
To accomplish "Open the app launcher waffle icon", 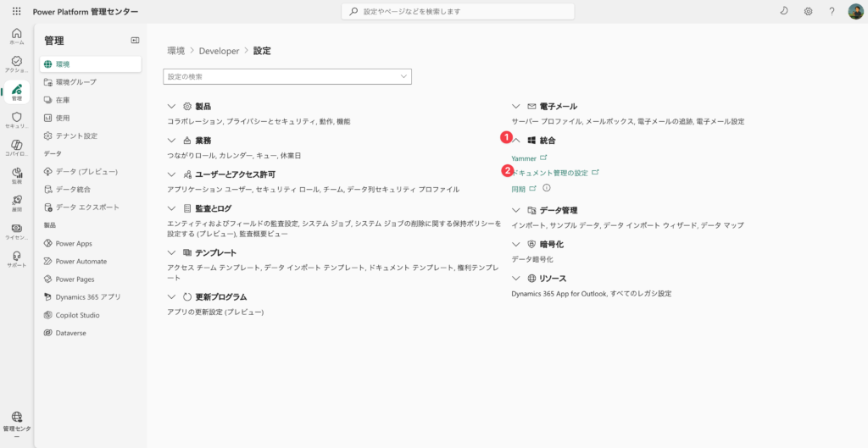I will 17,12.
